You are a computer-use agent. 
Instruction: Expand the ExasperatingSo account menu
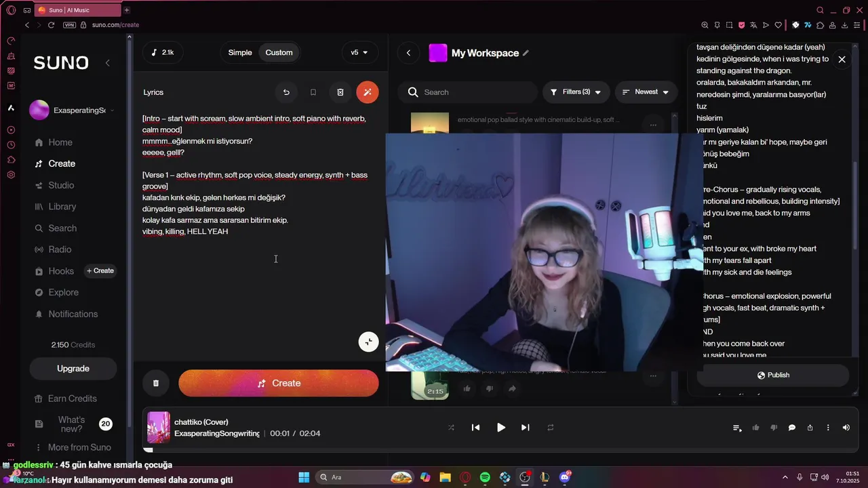72,110
